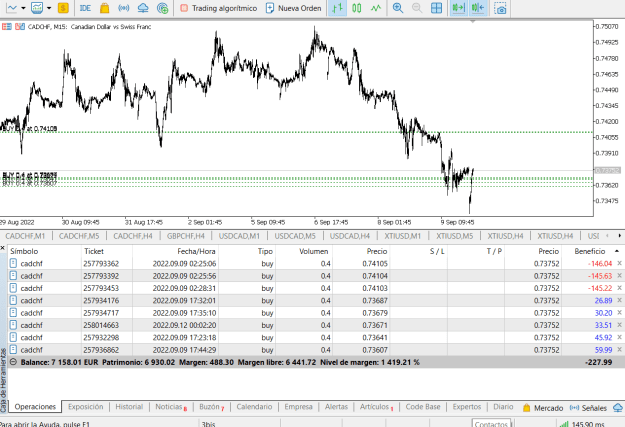Open the Signals broadcast icon in toolbar

(x=124, y=8)
